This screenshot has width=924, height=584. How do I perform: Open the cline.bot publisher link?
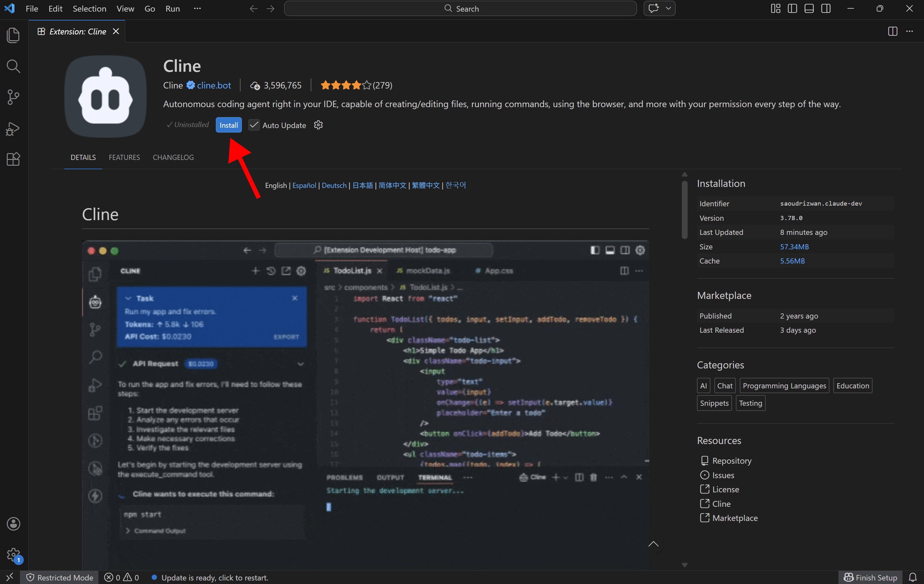click(x=214, y=85)
